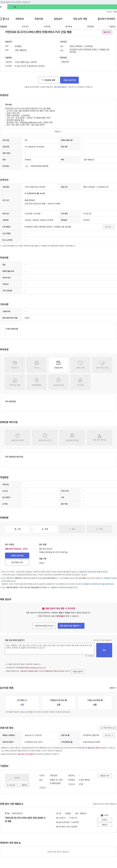The image size is (117, 868).
Task: Click the 로그인 link
Action: 109,11
